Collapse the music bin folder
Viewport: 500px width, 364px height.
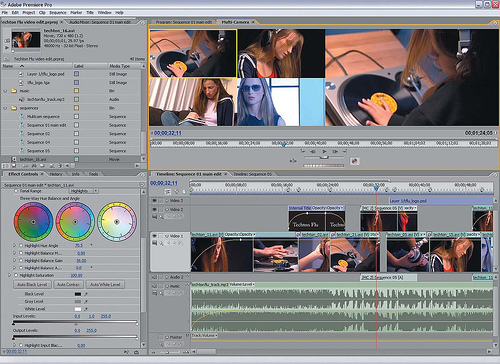click(5, 91)
